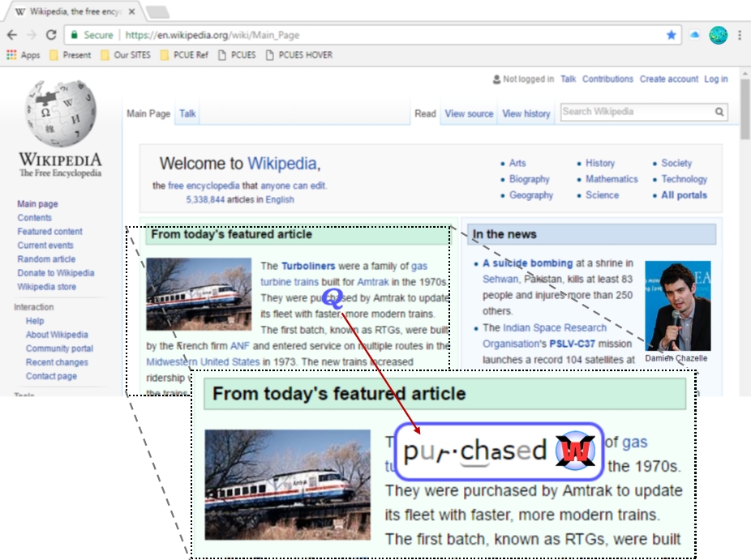Image resolution: width=751 pixels, height=560 pixels.
Task: Open the Midwestern United States link
Action: pyautogui.click(x=203, y=361)
